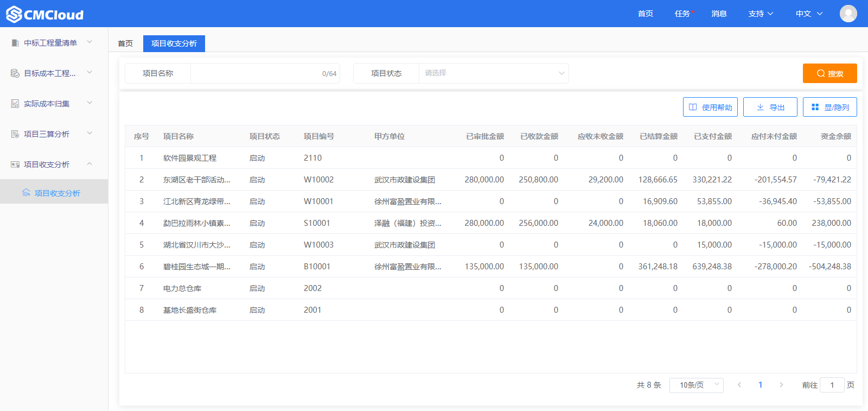Viewport: 868px width, 411px height.
Task: Click the CMCloud logo
Action: click(x=45, y=14)
